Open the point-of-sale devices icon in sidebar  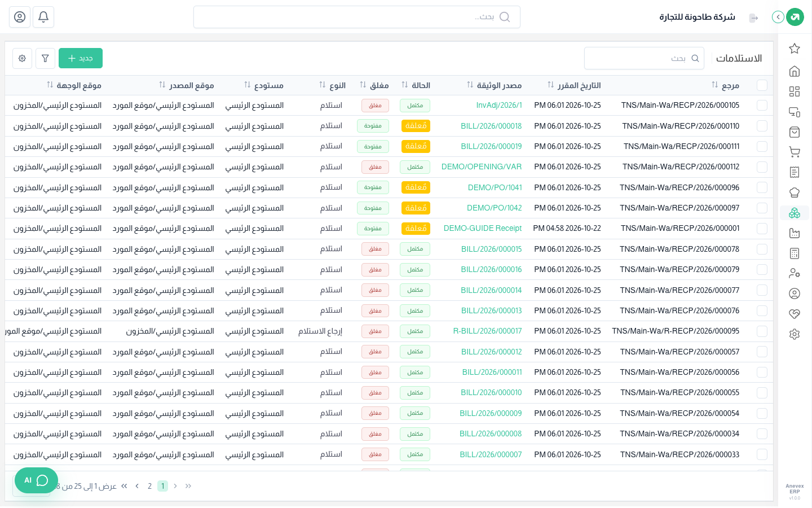click(795, 112)
